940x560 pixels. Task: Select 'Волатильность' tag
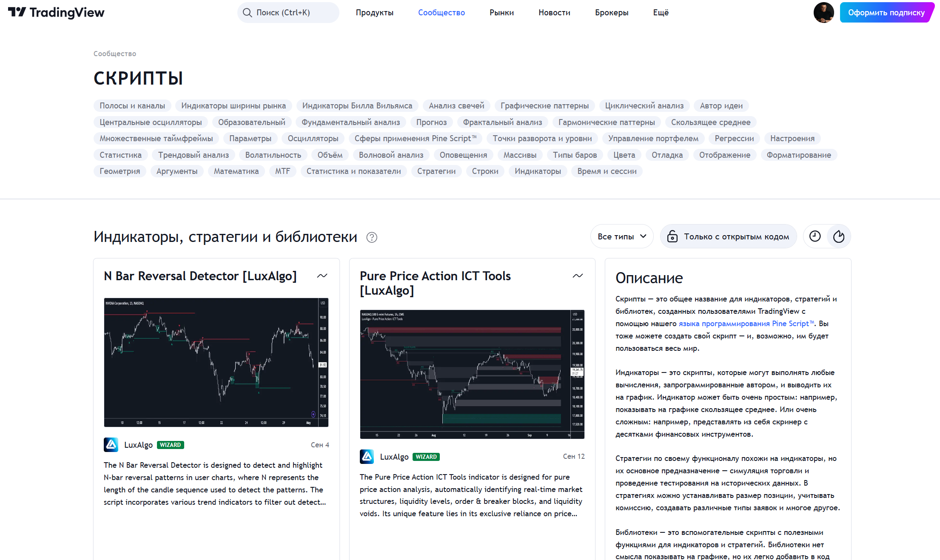coord(273,155)
